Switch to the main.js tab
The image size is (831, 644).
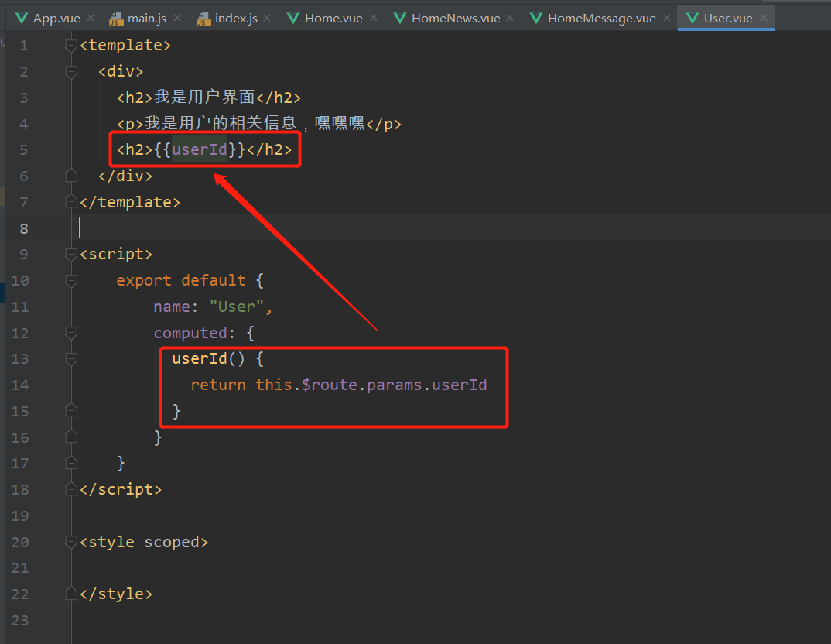coord(147,19)
